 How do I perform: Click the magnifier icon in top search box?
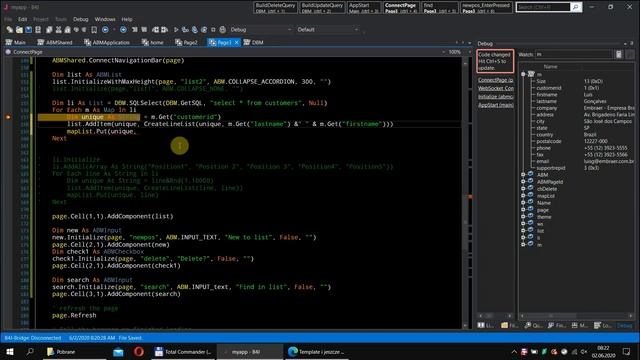(x=576, y=7)
